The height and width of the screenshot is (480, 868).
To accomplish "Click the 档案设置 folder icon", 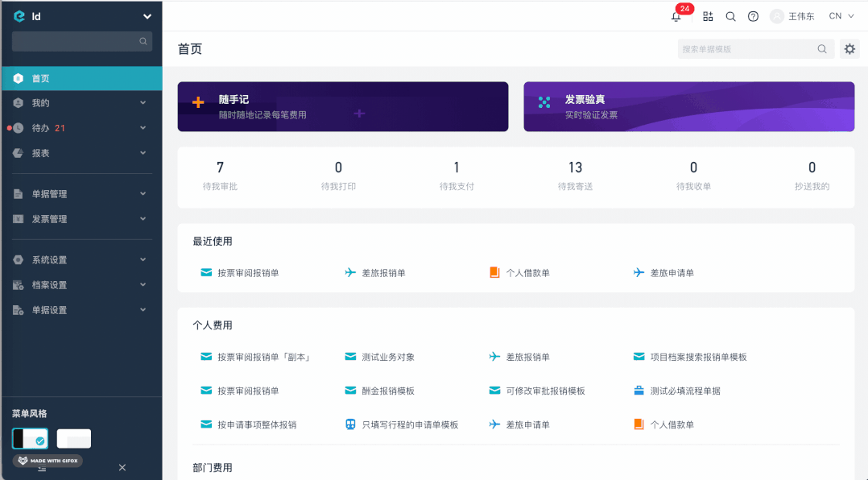I will pos(19,285).
